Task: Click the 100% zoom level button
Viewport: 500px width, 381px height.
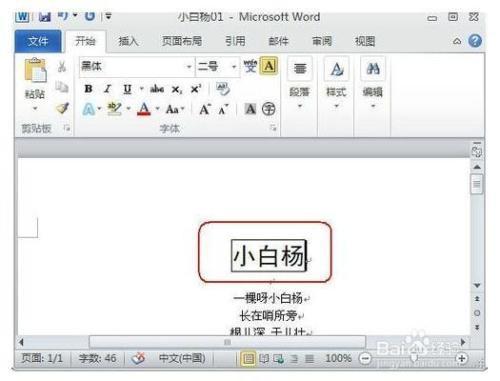Action: pos(338,358)
